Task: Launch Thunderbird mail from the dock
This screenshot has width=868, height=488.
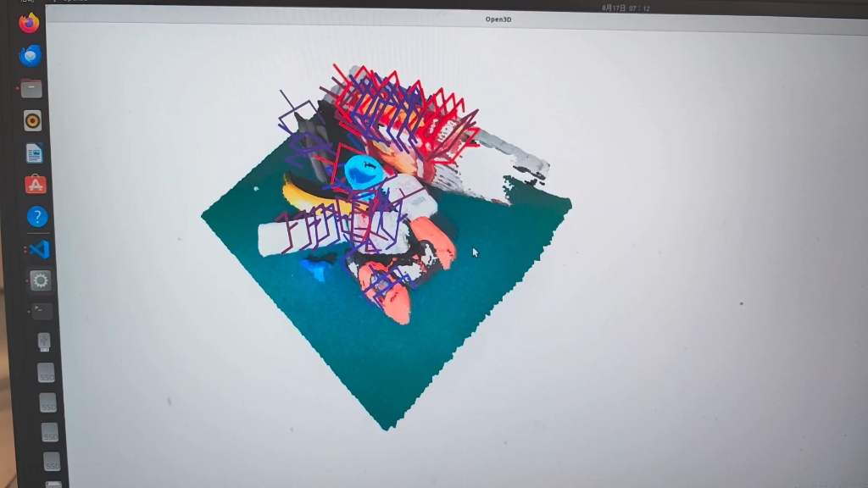Action: tap(31, 56)
